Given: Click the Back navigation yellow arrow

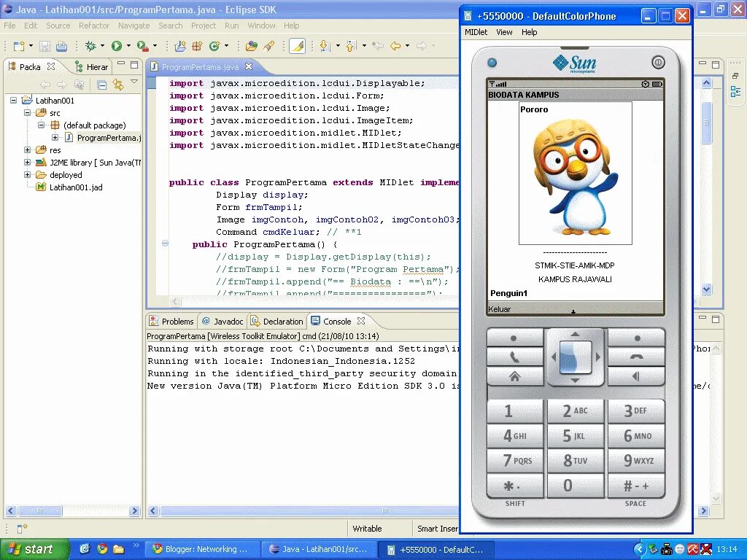Looking at the screenshot, I should pos(395,46).
